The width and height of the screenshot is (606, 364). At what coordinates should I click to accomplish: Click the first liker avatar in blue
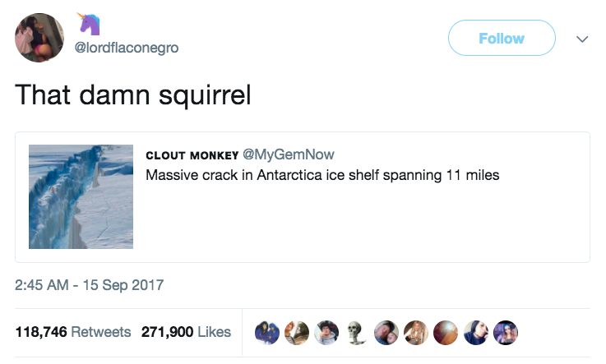coord(267,332)
